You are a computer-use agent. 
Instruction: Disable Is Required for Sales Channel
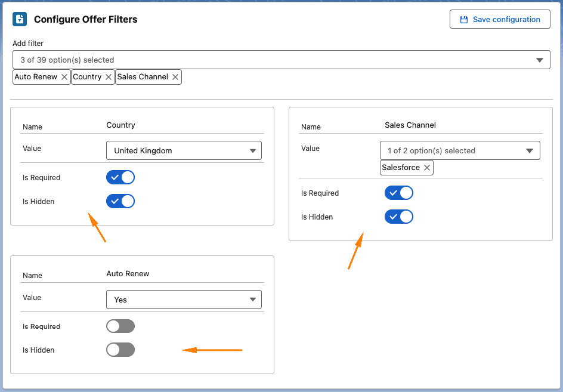(399, 193)
